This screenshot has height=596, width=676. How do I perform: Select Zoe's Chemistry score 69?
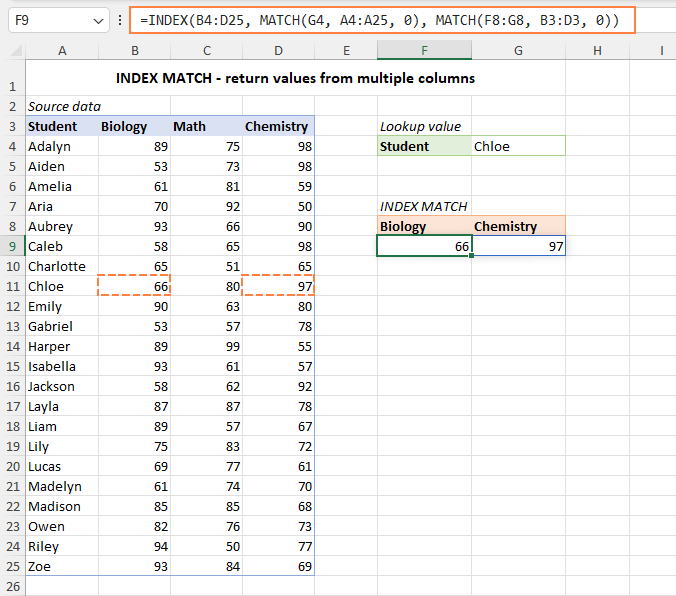[279, 566]
